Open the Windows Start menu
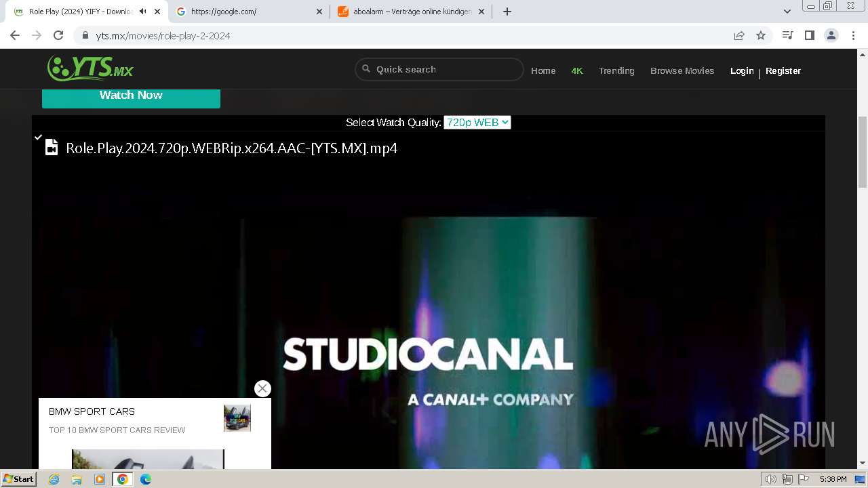This screenshot has height=488, width=868. pos(18,479)
